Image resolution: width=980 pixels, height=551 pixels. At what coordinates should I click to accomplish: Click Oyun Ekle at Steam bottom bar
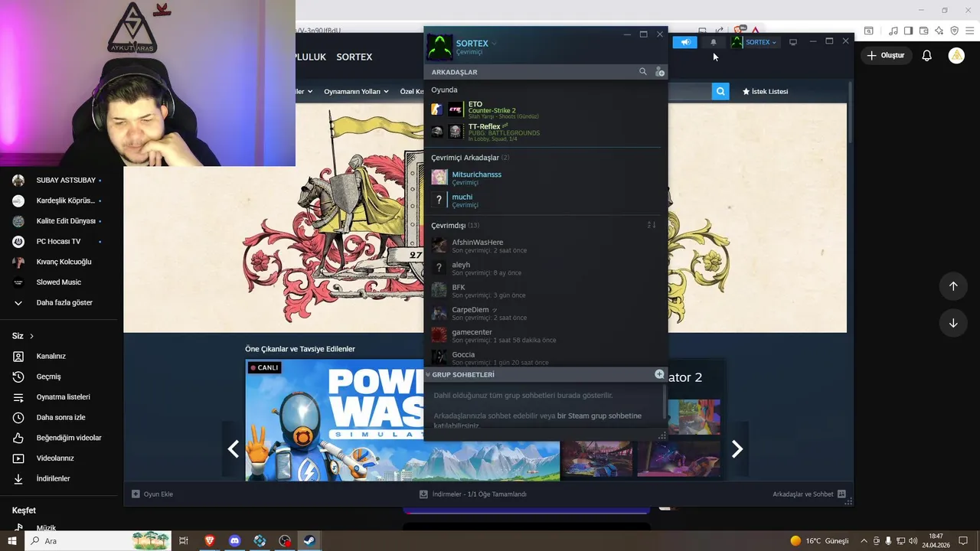152,494
